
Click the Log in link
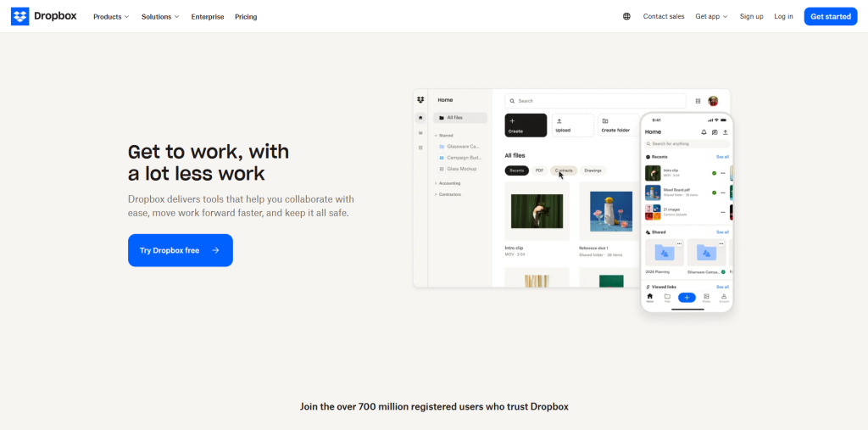point(783,17)
